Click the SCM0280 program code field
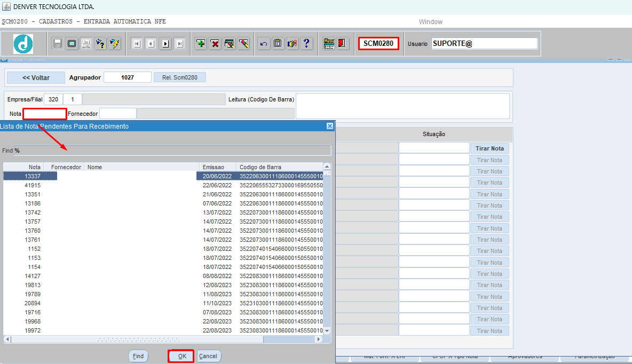 coord(378,44)
